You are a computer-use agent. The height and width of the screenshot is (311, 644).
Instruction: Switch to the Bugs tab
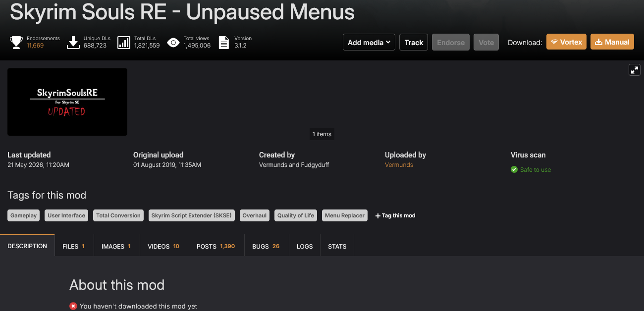(x=266, y=246)
